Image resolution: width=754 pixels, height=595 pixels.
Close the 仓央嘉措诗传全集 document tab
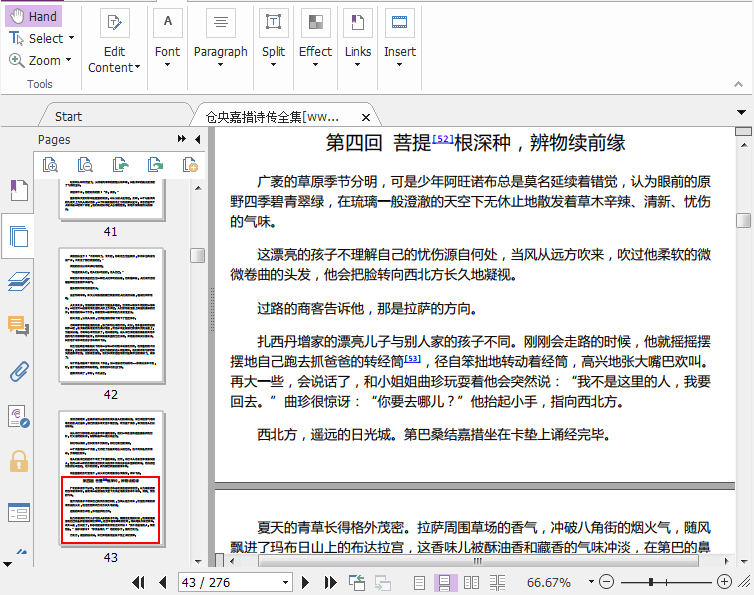367,116
